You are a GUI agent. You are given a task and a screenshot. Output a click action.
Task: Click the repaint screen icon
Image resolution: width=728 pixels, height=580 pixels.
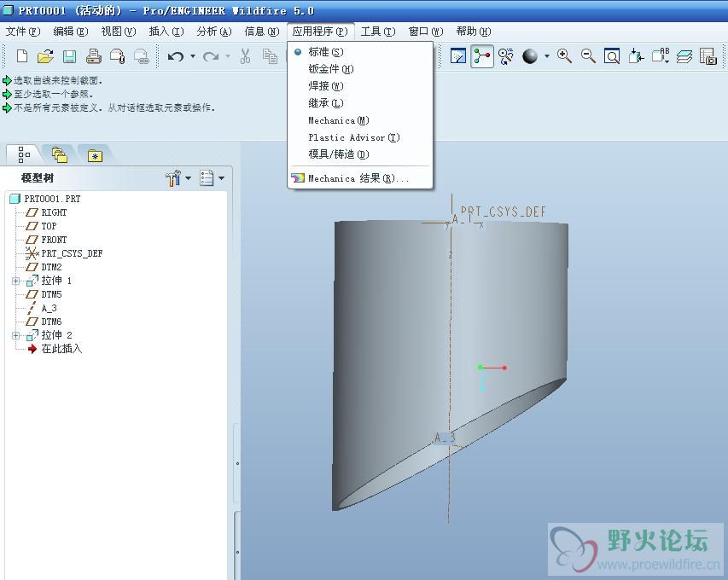pos(458,56)
